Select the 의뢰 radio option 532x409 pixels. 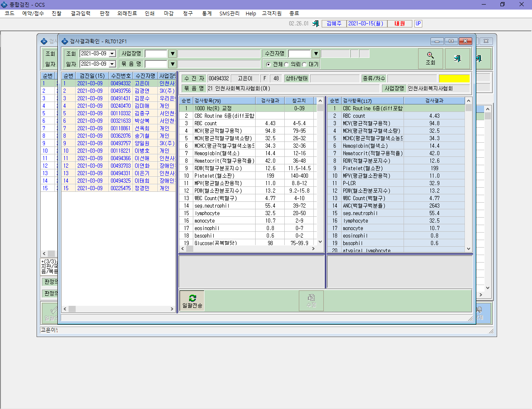[286, 64]
